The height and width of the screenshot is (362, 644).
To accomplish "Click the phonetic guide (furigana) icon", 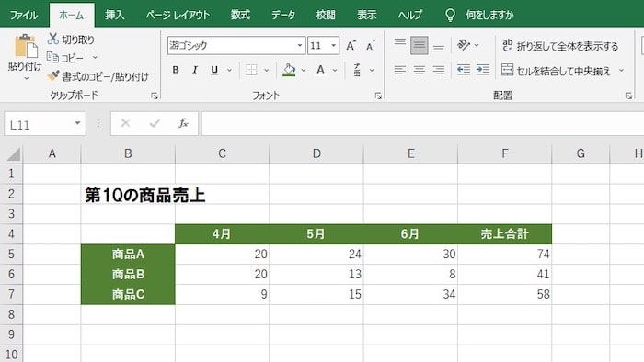I will click(357, 70).
